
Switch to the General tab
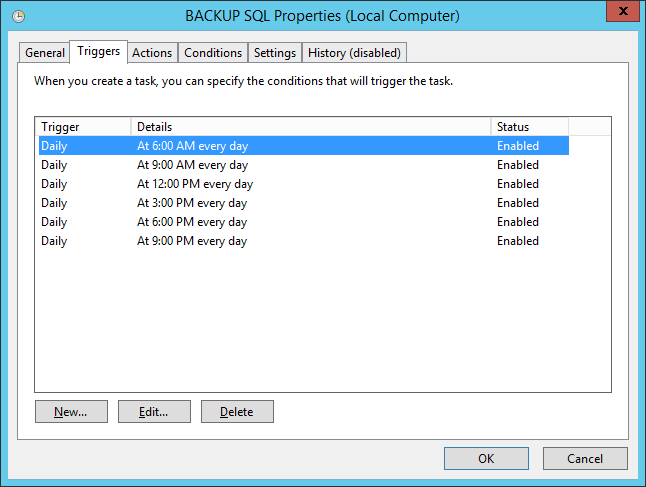point(45,53)
